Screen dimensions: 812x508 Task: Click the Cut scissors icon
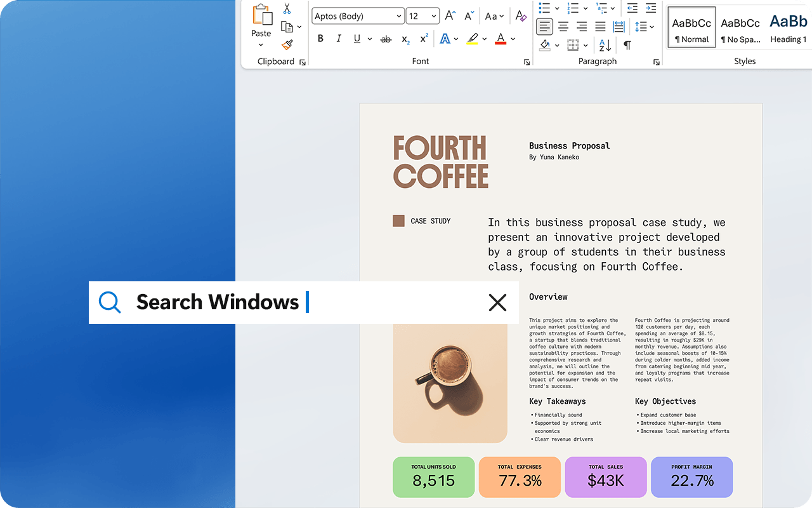tap(287, 9)
